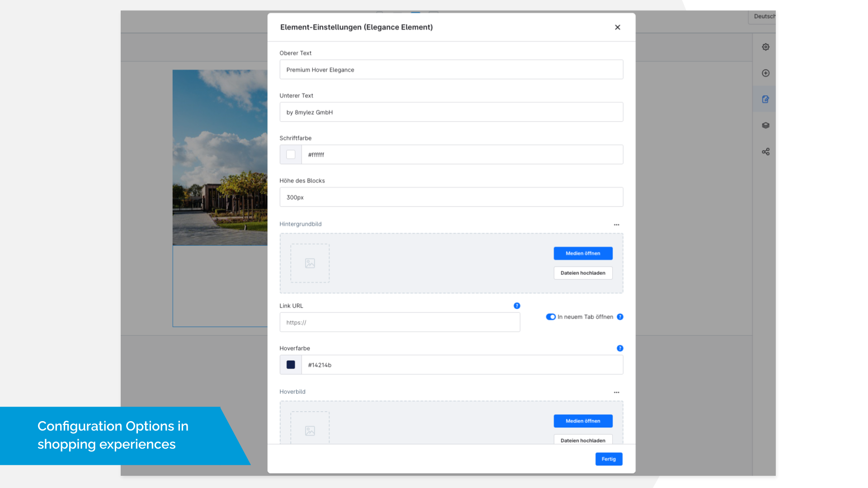Open the Schriftfarbe color swatch
868x488 pixels.
pyautogui.click(x=291, y=155)
